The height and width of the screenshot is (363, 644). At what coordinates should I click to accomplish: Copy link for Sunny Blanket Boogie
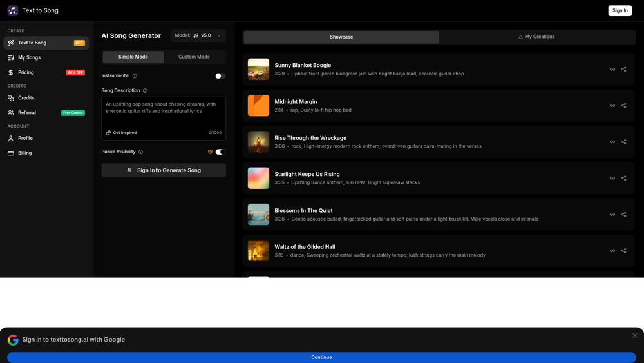[612, 69]
